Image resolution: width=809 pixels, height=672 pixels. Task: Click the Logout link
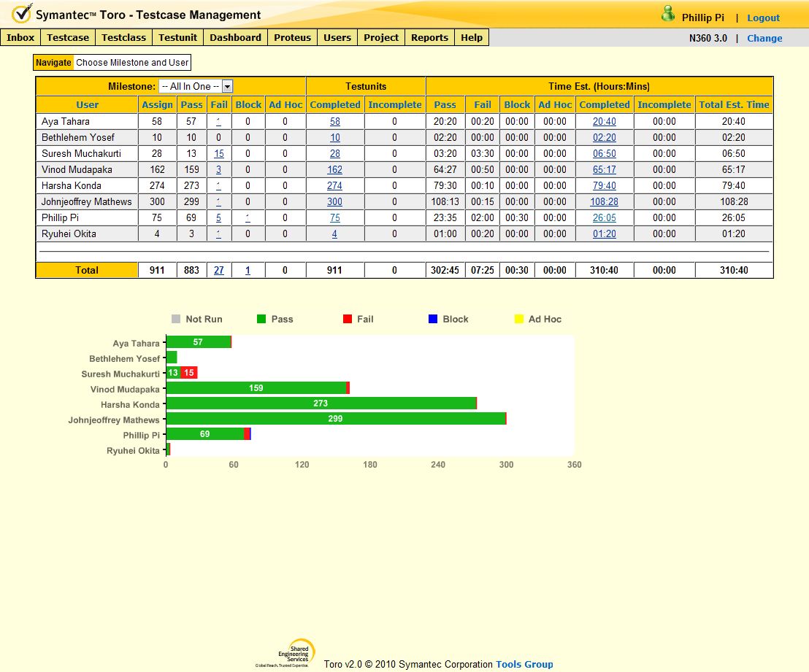click(x=763, y=18)
